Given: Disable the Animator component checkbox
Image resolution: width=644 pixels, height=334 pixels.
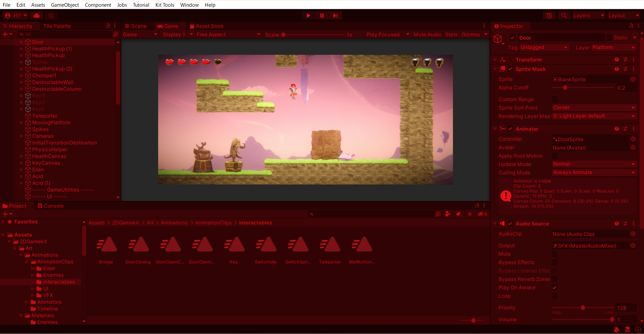Looking at the screenshot, I should tap(510, 129).
